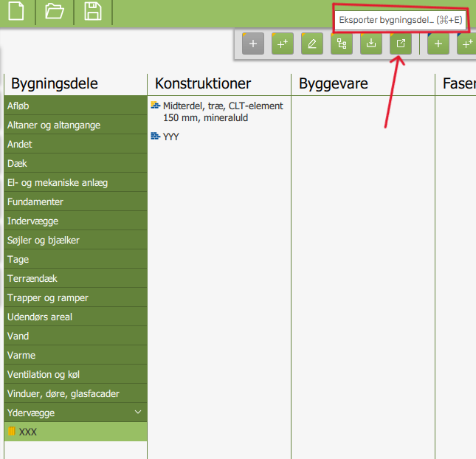This screenshot has width=476, height=459.
Task: Select the YYY construction
Action: click(x=171, y=137)
